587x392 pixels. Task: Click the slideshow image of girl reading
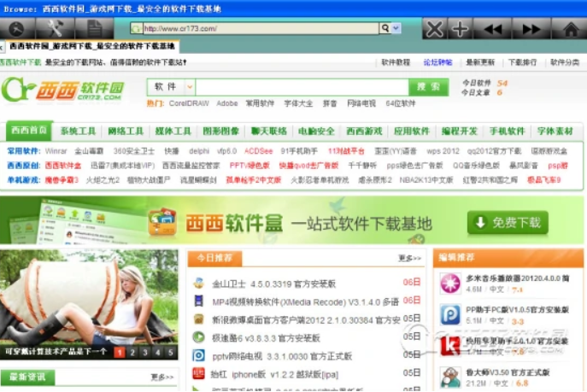89,296
